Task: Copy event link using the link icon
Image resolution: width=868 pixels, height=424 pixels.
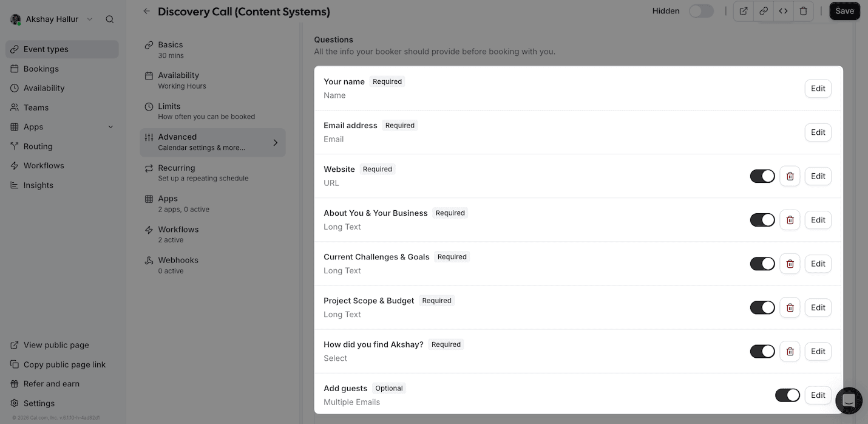Action: click(x=764, y=11)
